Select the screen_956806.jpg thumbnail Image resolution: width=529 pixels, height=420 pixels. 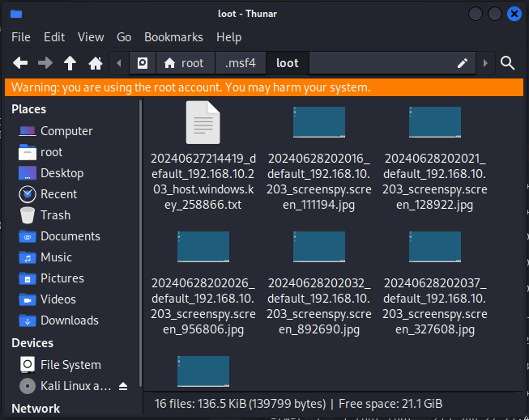tap(203, 247)
